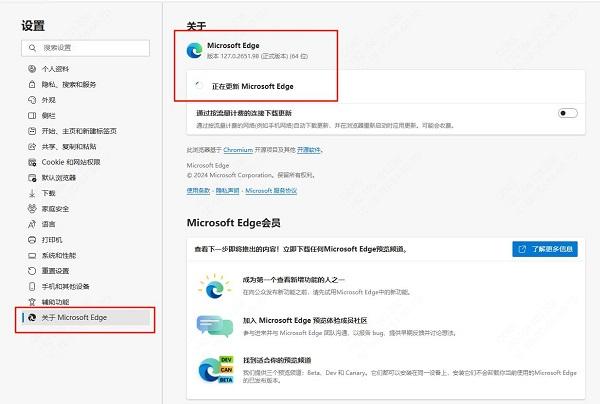
Task: Click the 家庭安全 family icon
Action: coord(32,209)
